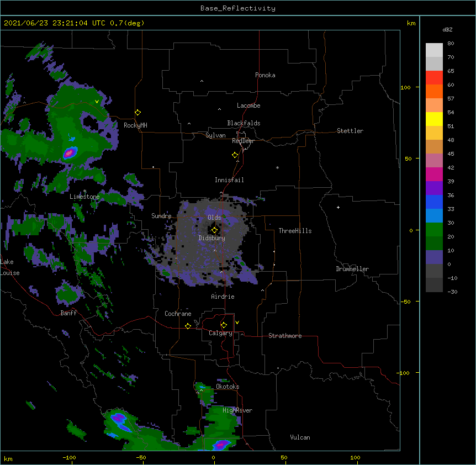
Task: Select the yellow diamond marker south of RedDeer
Action: pyautogui.click(x=235, y=155)
